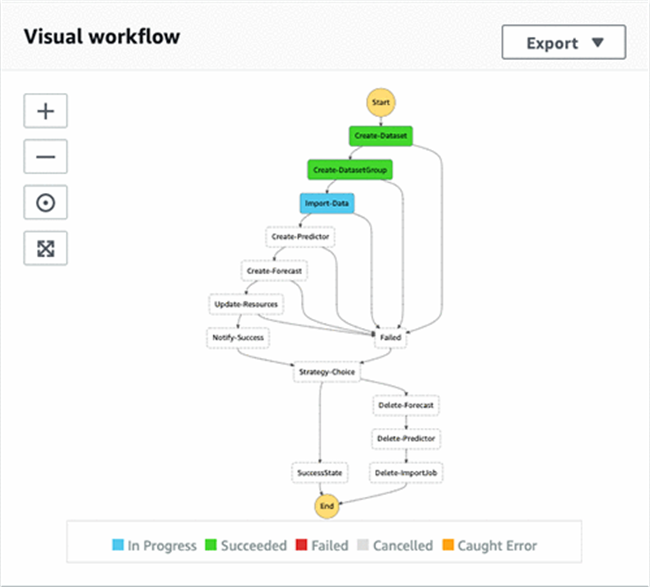Select the Notify-Success state
This screenshot has height=587, width=650.
238,338
